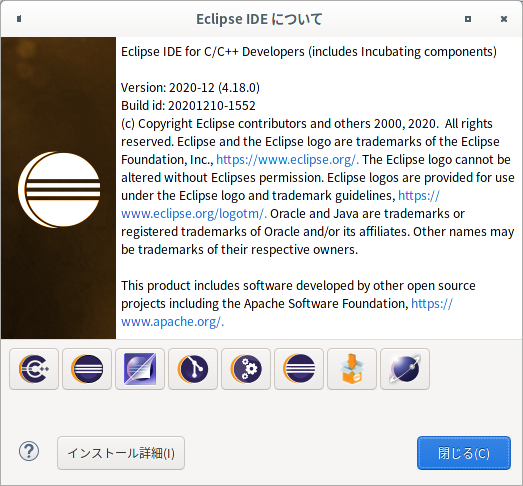Open help via the question mark icon
The height and width of the screenshot is (486, 523).
[29, 451]
